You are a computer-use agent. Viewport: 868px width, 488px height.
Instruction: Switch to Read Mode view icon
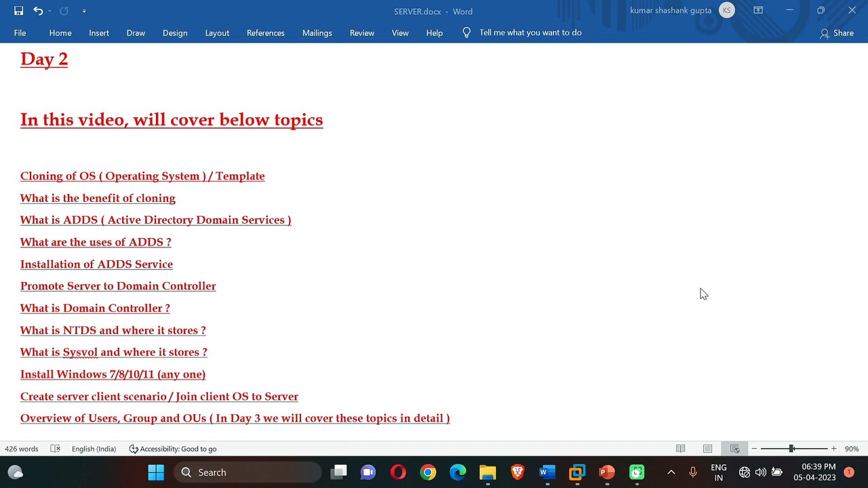pos(680,449)
